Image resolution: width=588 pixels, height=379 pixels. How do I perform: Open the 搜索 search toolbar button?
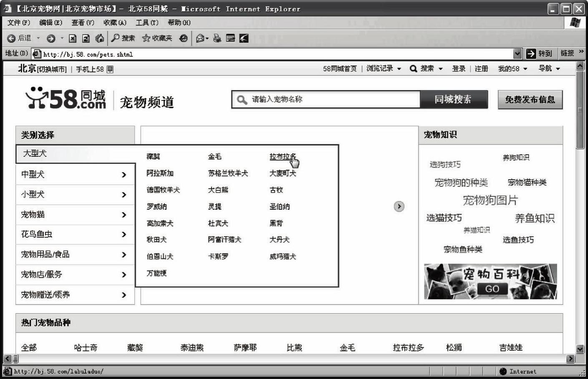123,38
